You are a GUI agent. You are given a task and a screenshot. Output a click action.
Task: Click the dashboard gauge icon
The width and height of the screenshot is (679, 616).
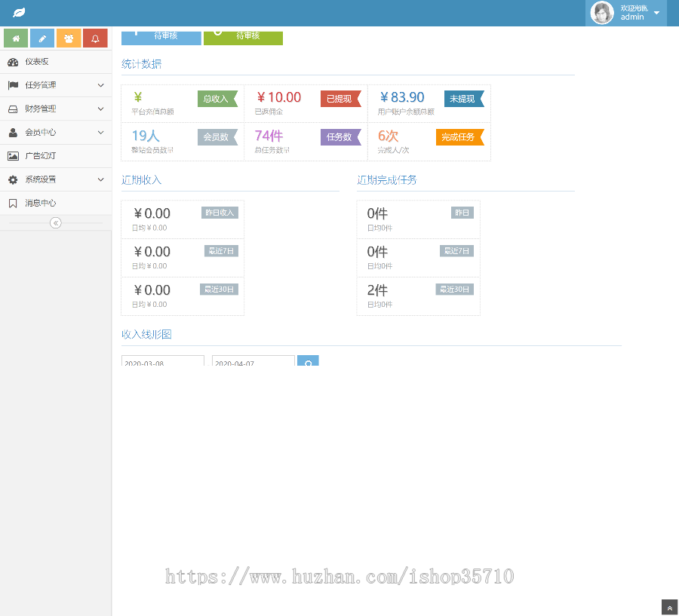coord(13,62)
